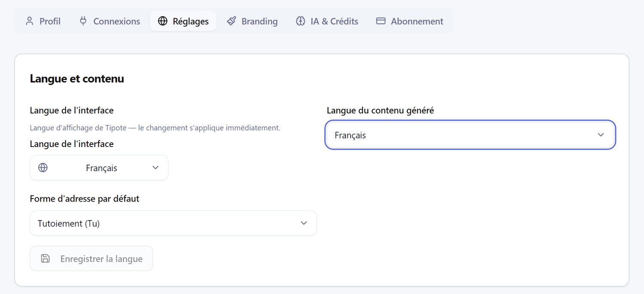Viewport: 644px width, 294px height.
Task: Click the person icon beside Profil
Action: click(29, 21)
